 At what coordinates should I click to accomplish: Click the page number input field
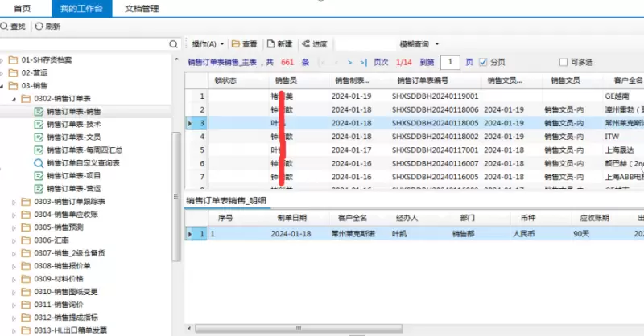coord(451,62)
